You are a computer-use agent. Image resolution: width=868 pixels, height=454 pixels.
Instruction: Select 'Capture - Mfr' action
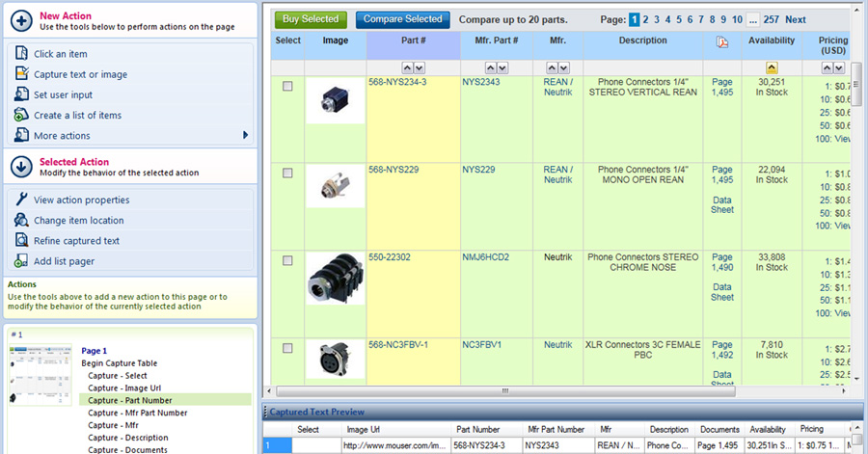113,425
